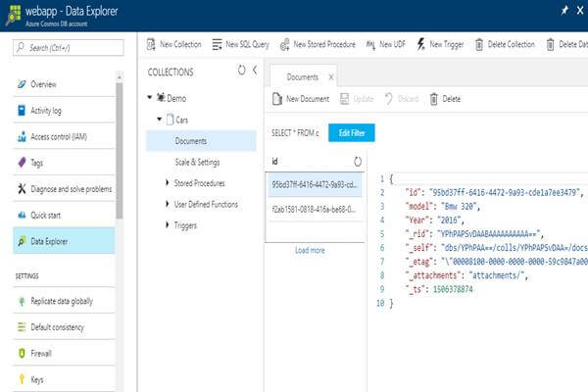Click the New Trigger lightning icon
The height and width of the screenshot is (392, 588).
click(420, 44)
